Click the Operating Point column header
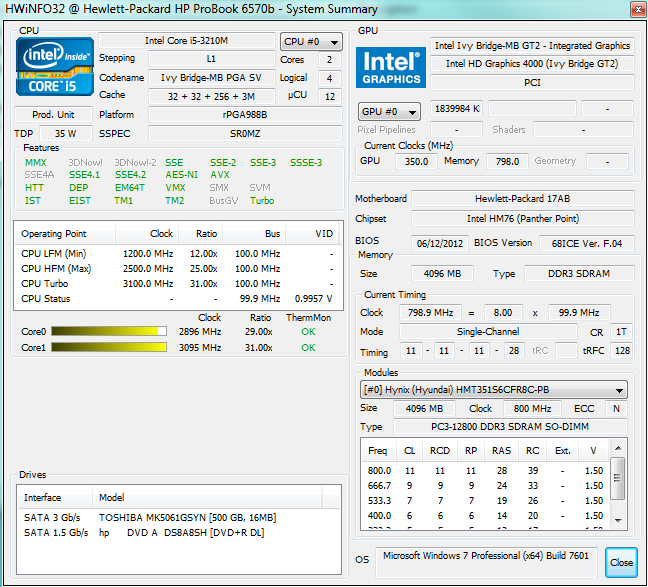Viewport: 648px width, 587px height. [x=65, y=234]
